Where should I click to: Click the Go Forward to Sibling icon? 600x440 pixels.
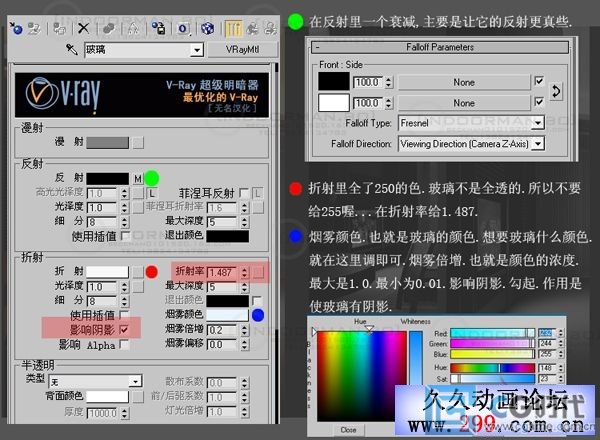(271, 28)
